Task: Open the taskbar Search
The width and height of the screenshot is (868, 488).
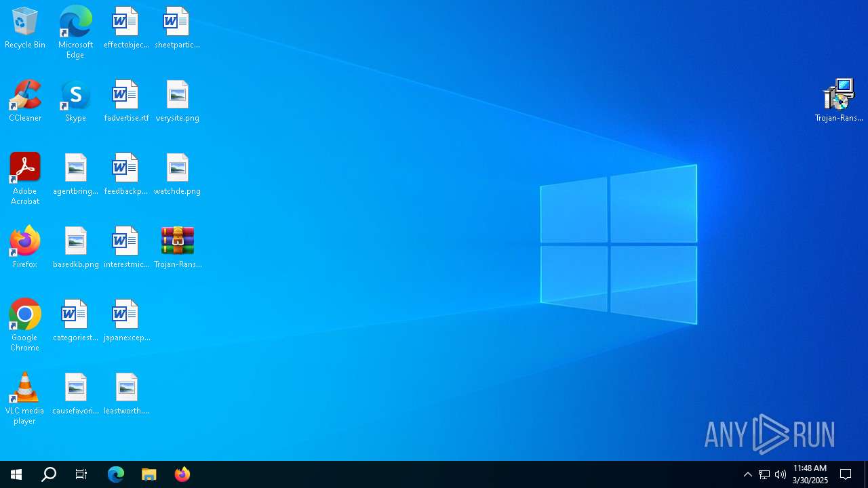Action: coord(49,474)
